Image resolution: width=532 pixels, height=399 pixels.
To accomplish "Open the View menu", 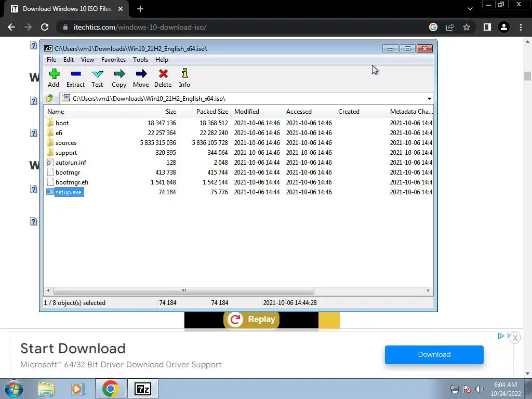I will coord(87,60).
